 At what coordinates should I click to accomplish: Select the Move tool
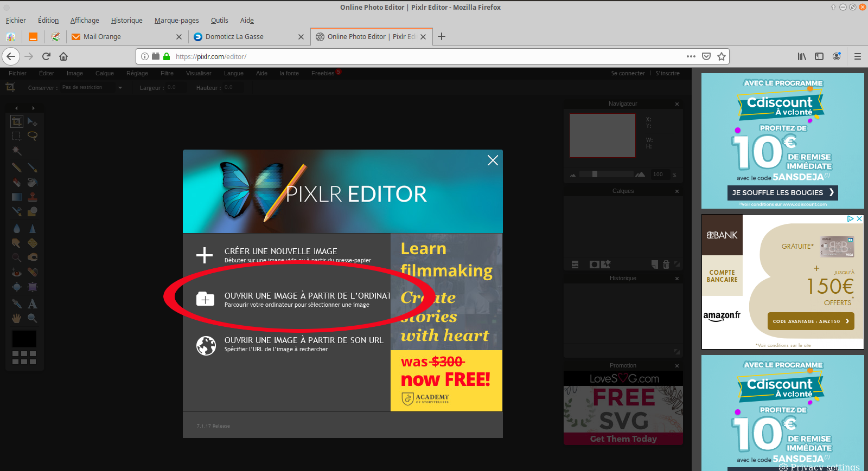coord(33,122)
